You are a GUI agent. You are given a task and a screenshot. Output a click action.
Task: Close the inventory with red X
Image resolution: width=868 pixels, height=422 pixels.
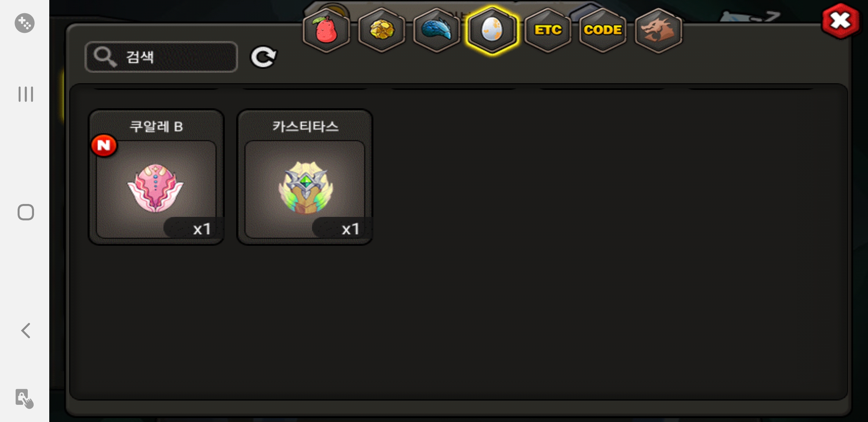point(841,21)
